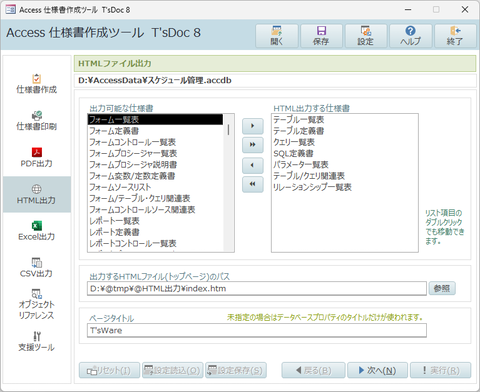Click the app icon in the title bar
480x392 pixels.
[11, 10]
